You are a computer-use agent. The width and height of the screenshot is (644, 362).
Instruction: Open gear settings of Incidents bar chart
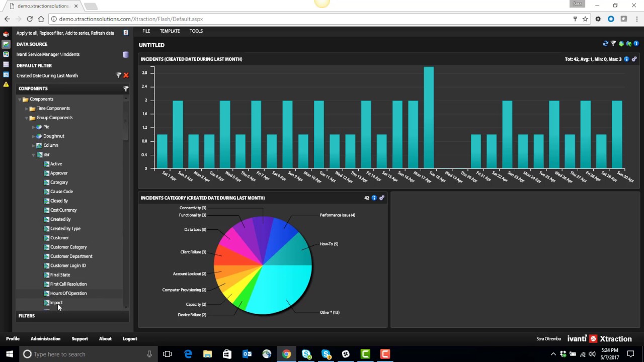(634, 59)
